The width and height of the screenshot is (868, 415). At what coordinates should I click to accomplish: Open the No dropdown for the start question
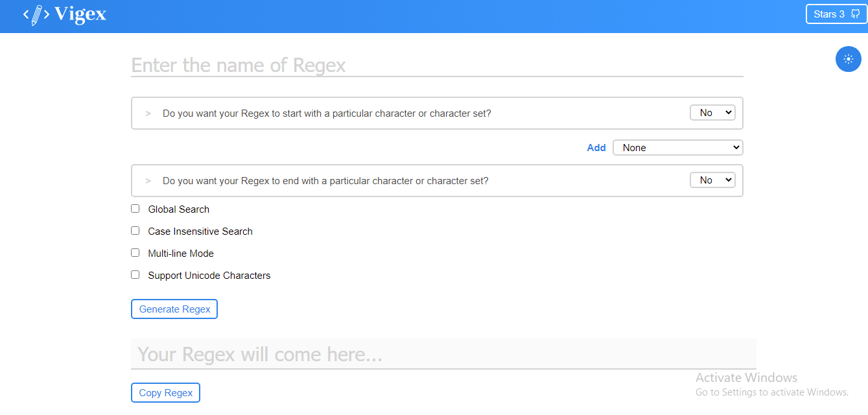pyautogui.click(x=712, y=112)
